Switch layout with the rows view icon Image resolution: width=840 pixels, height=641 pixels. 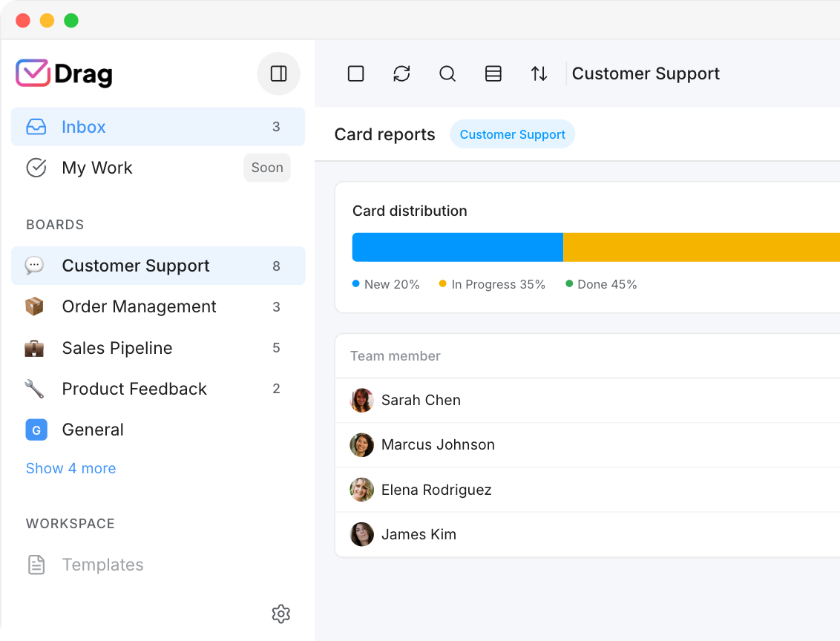tap(493, 73)
